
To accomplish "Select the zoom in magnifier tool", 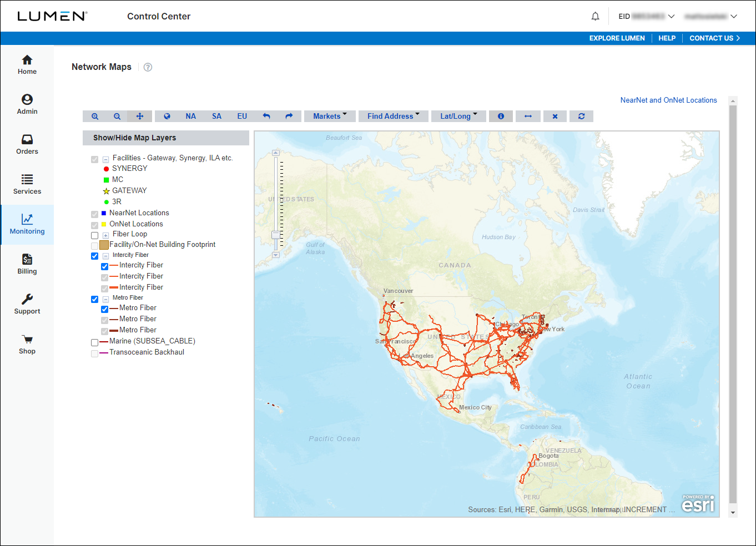I will [95, 117].
